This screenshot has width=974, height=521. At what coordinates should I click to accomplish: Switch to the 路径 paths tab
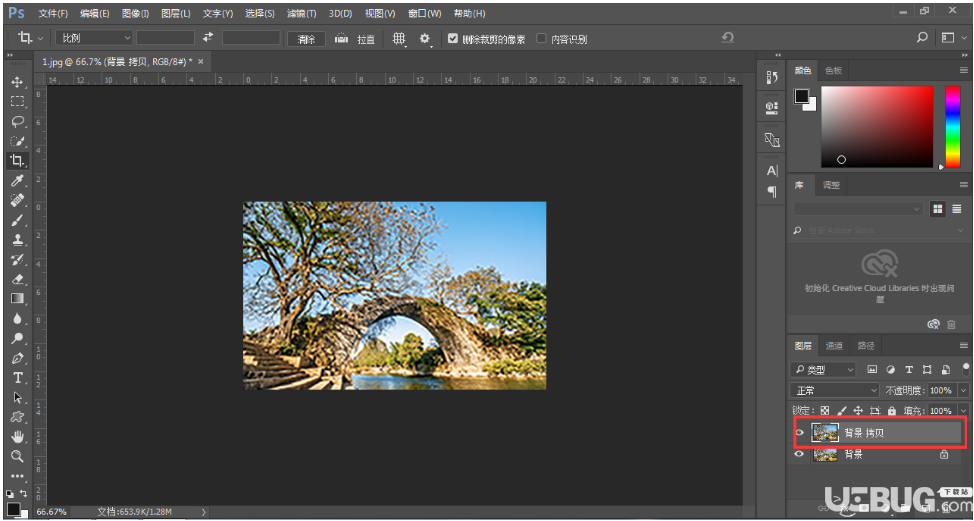click(866, 345)
